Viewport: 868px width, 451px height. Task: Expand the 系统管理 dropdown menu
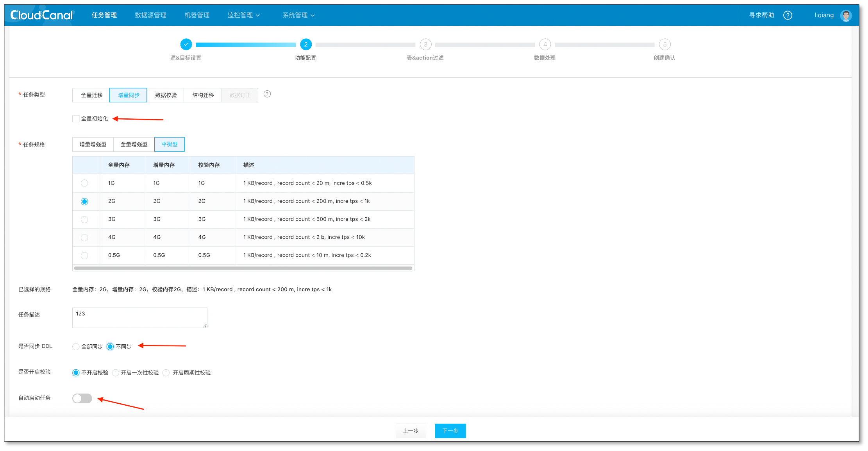(298, 15)
